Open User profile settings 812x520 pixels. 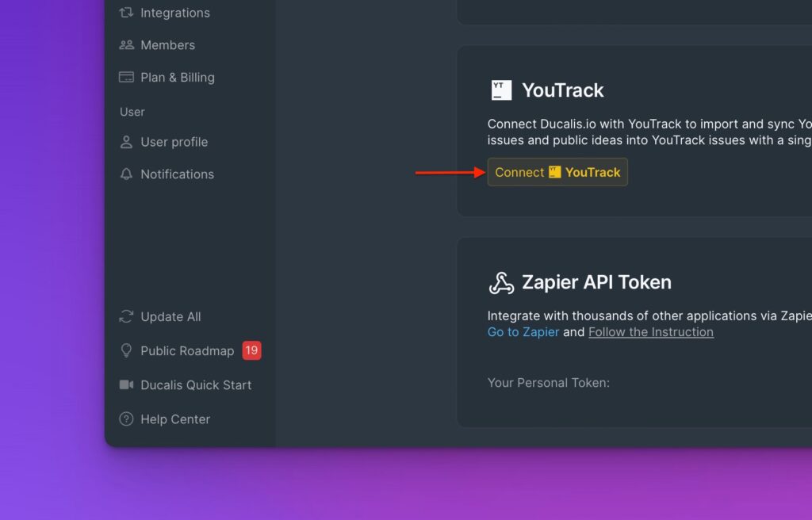tap(174, 142)
